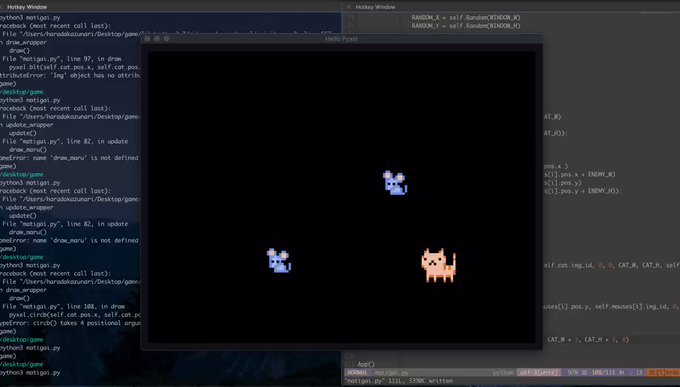Viewport: 680px width, 387px height.
Task: Click the Hello Pyxel window title
Action: pos(341,39)
